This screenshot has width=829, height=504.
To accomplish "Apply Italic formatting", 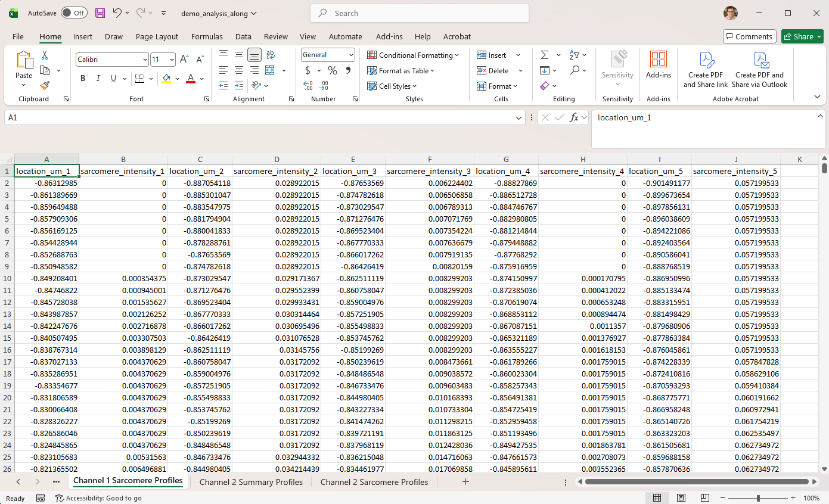I will (x=98, y=78).
